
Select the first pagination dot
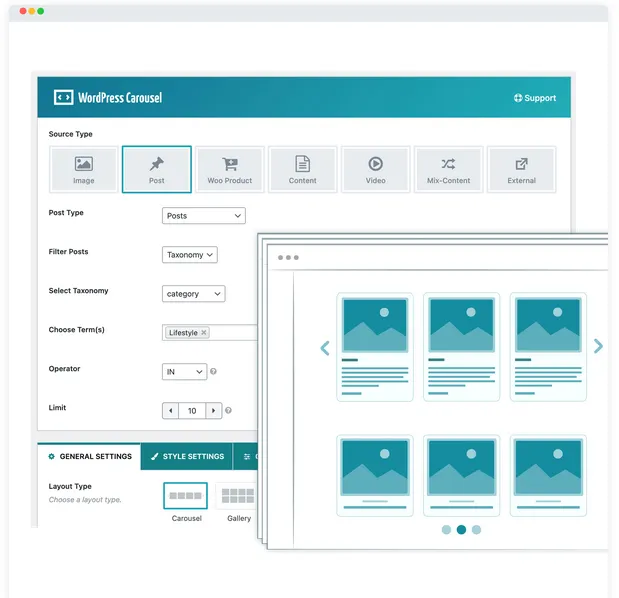point(446,530)
